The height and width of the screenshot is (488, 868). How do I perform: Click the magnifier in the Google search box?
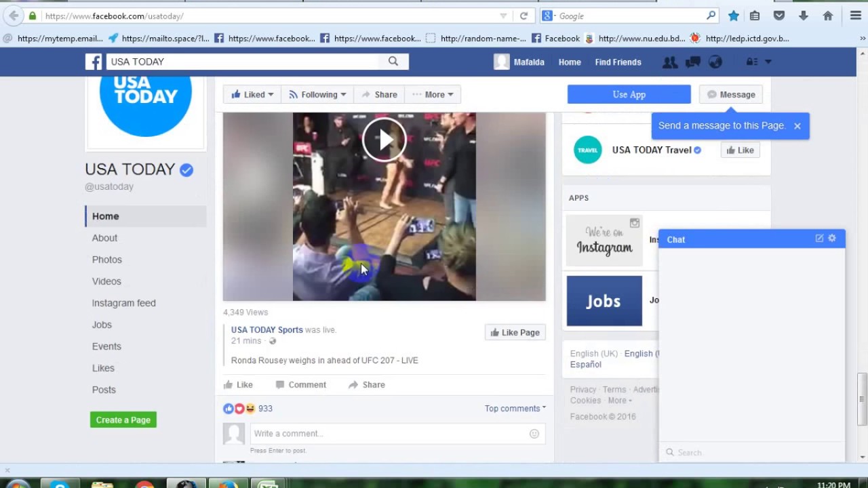(711, 16)
